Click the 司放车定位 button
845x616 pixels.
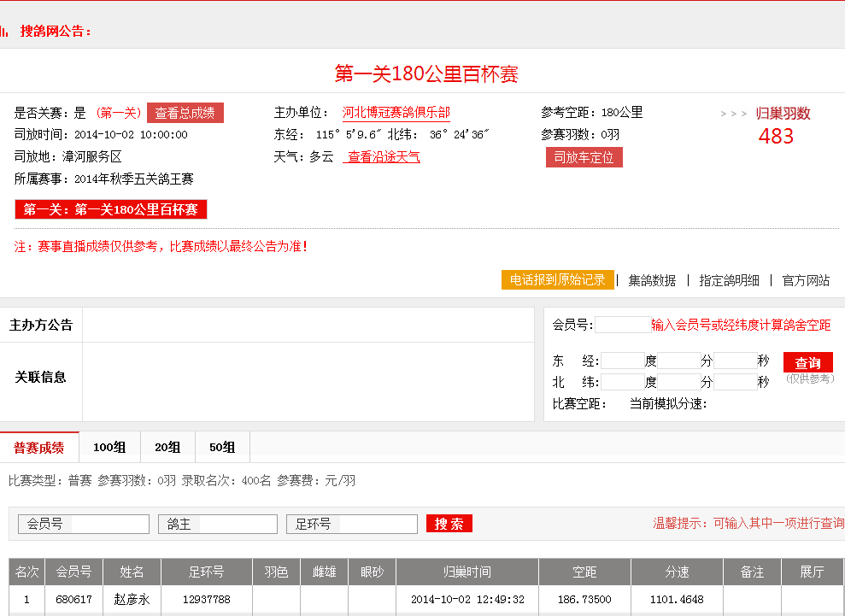pos(584,157)
